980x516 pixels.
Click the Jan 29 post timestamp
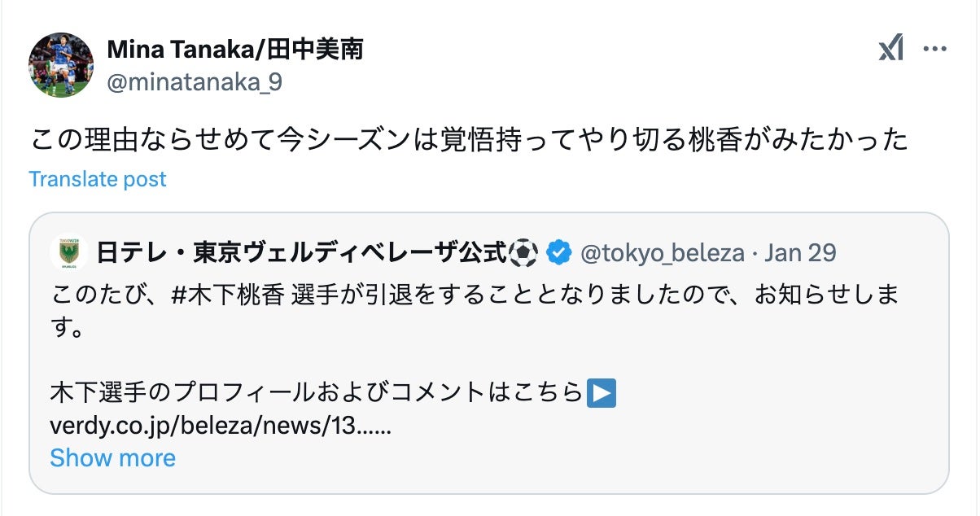pos(800,253)
